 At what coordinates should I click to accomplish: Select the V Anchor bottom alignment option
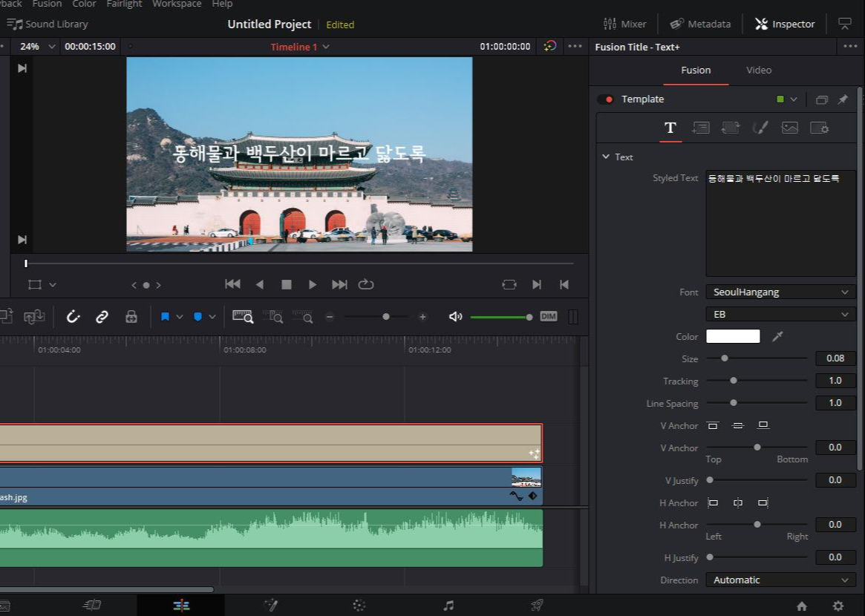click(763, 425)
